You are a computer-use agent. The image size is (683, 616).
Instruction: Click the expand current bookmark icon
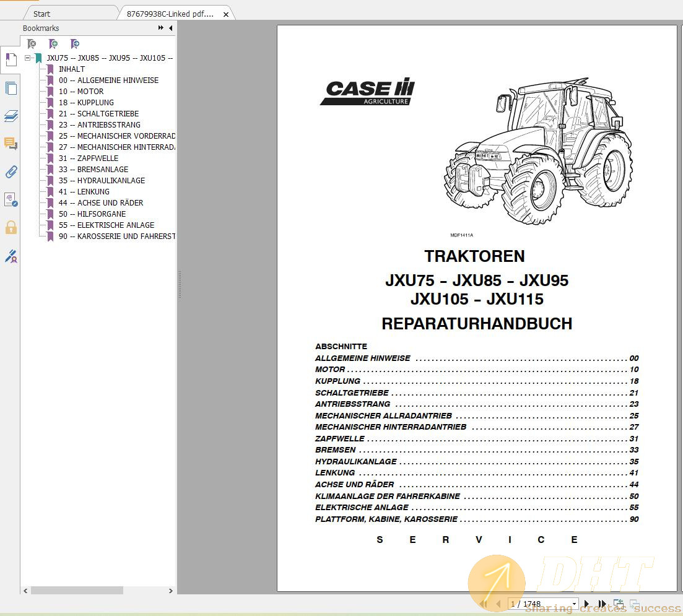(75, 43)
